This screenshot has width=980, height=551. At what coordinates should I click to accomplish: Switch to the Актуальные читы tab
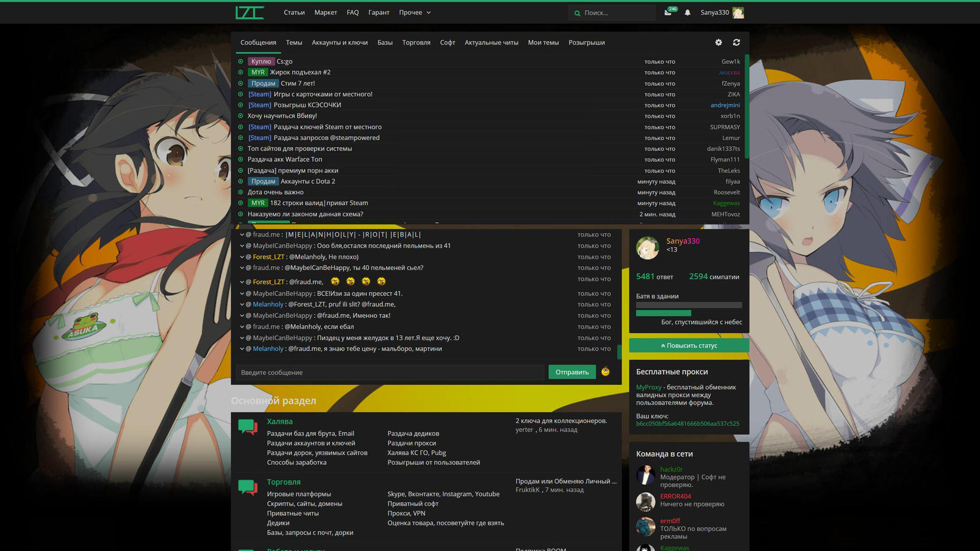492,43
